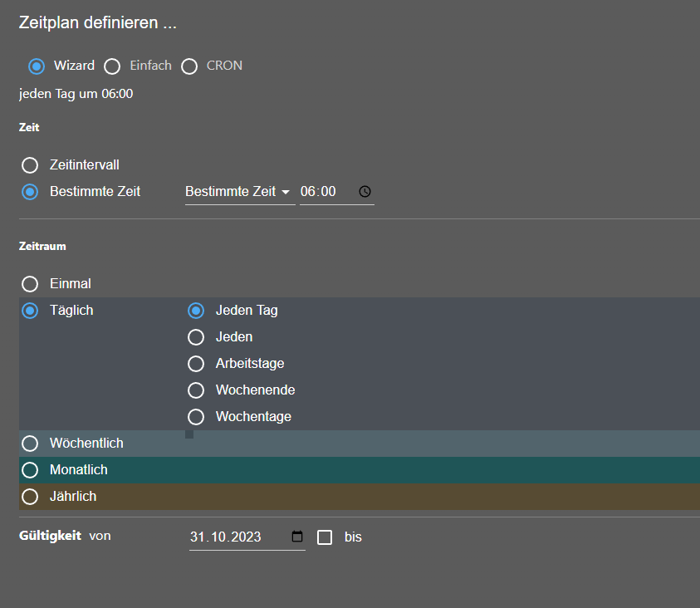Select the Jeden Tag option
The image size is (700, 608).
click(196, 311)
